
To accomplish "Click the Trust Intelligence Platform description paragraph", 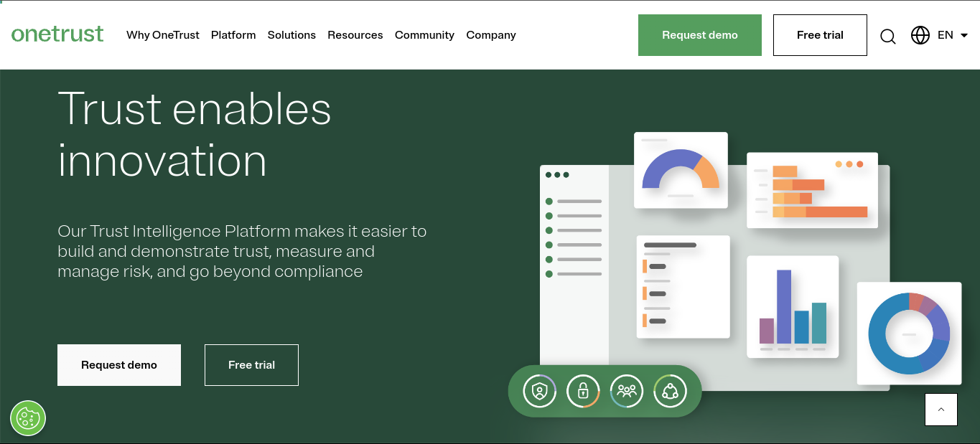I will (242, 251).
